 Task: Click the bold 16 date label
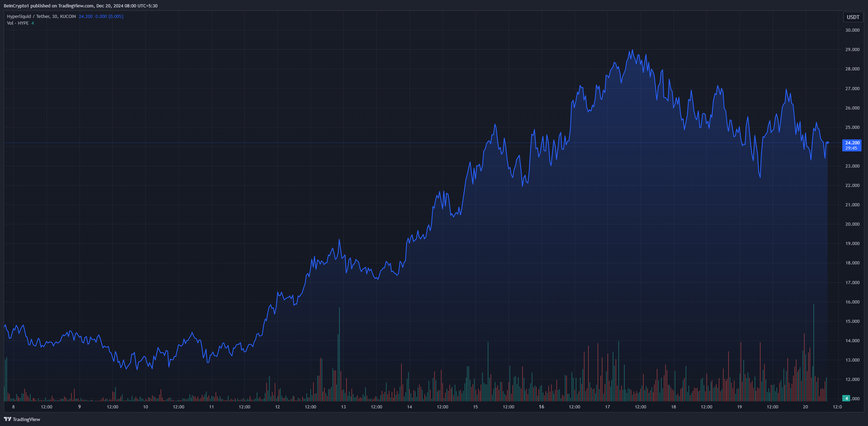point(541,407)
